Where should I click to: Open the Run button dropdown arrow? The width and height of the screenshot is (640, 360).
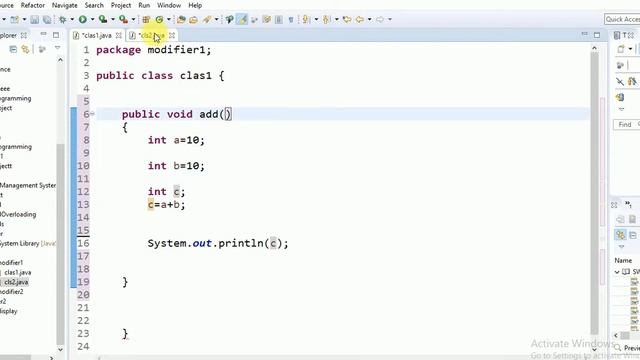[92, 19]
